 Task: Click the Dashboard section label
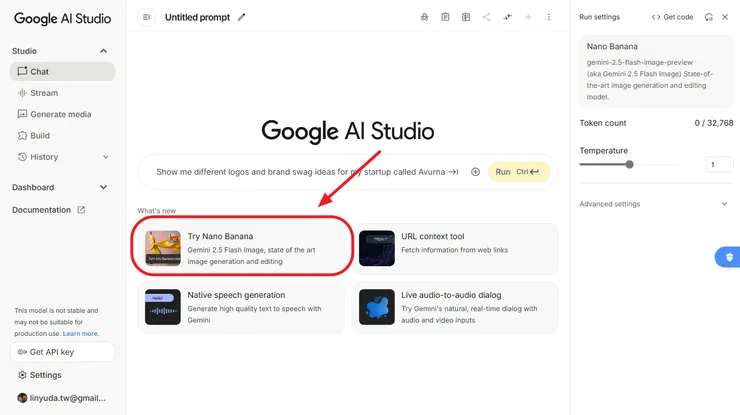click(x=33, y=187)
